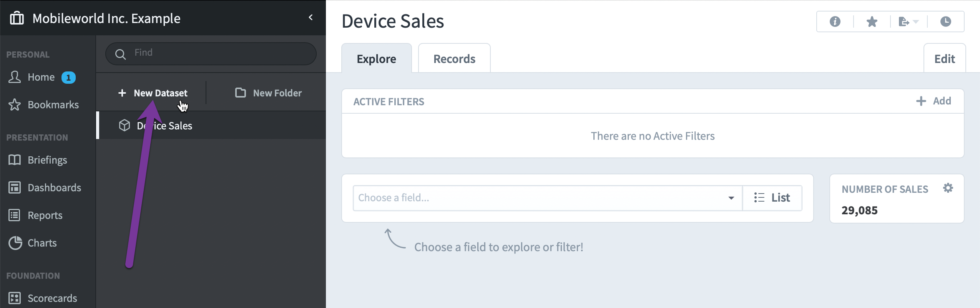Collapse sidebar with the left chevron

pos(311,17)
